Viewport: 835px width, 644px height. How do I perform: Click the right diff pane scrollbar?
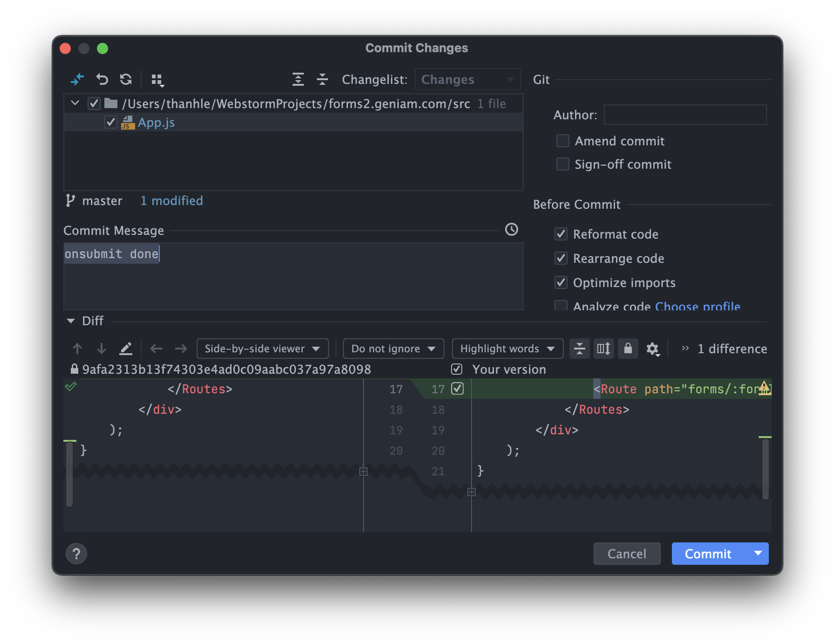pyautogui.click(x=765, y=468)
